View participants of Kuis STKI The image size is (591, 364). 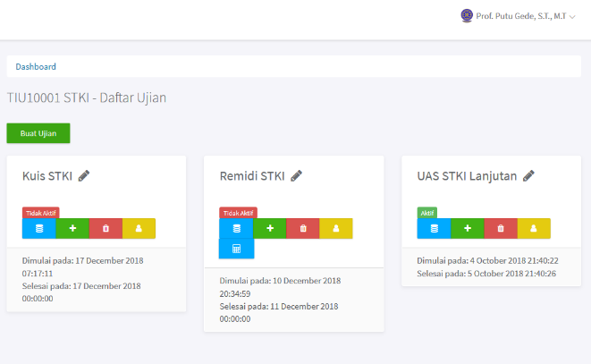pyautogui.click(x=139, y=228)
